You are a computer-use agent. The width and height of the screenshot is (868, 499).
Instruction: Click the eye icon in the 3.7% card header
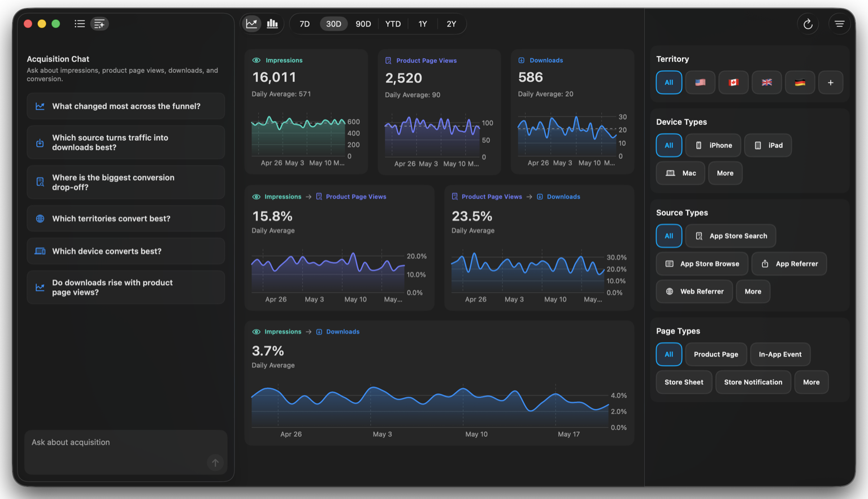tap(257, 332)
